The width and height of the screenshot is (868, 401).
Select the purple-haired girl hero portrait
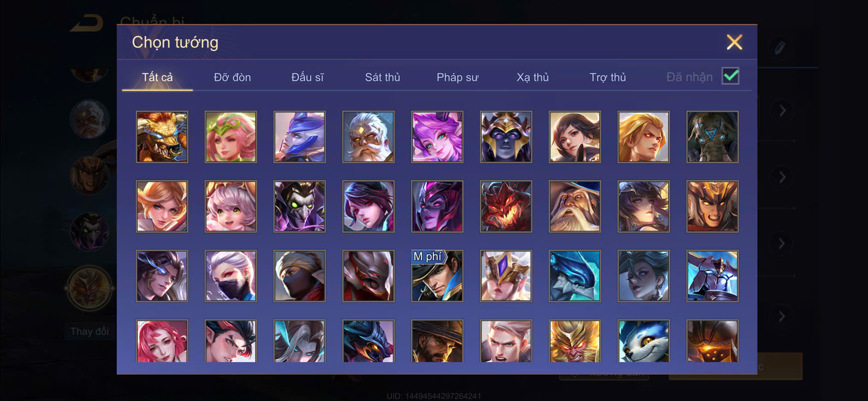437,137
